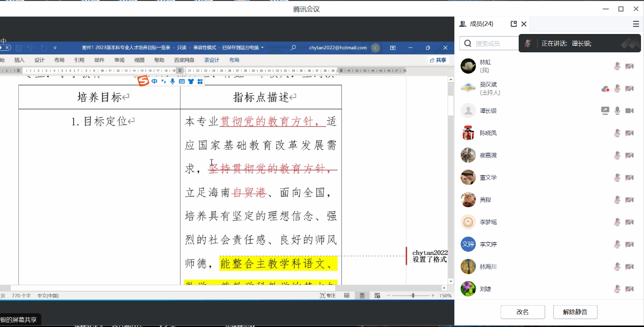644x327 pixels.
Task: Expand the Word document title dropdown arrow
Action: [x=263, y=48]
